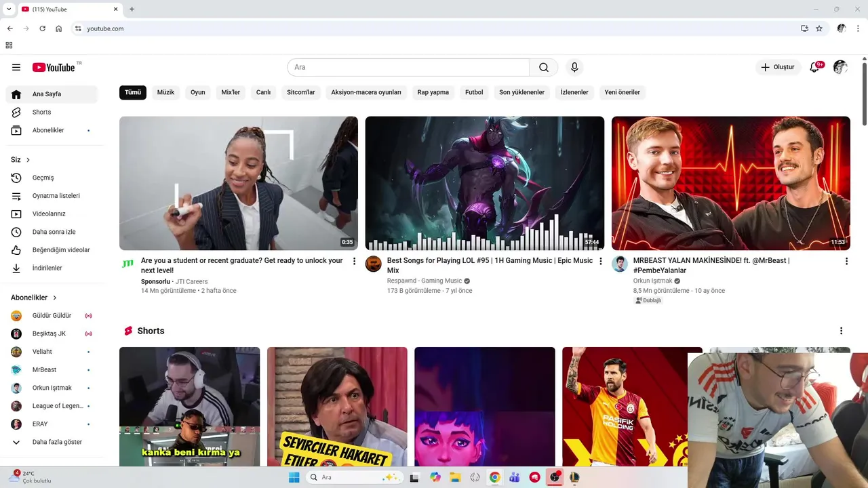
Task: Expand Daha fazla göster subscriptions
Action: (52, 442)
